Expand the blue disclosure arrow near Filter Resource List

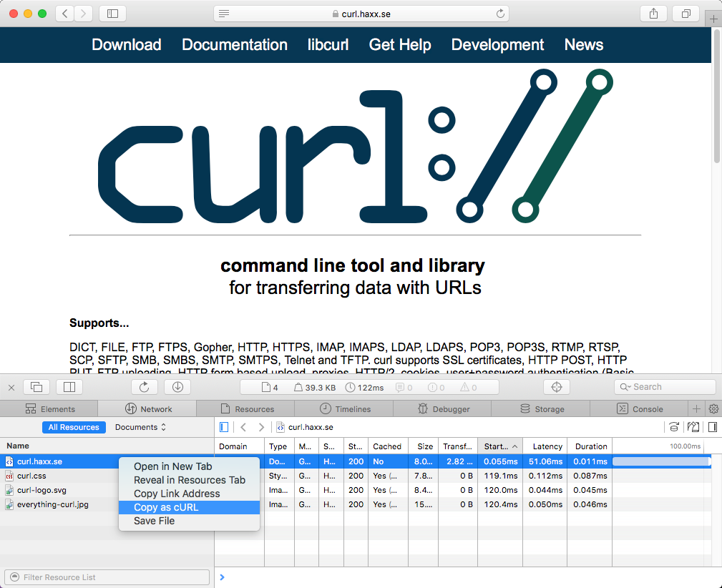pyautogui.click(x=222, y=577)
